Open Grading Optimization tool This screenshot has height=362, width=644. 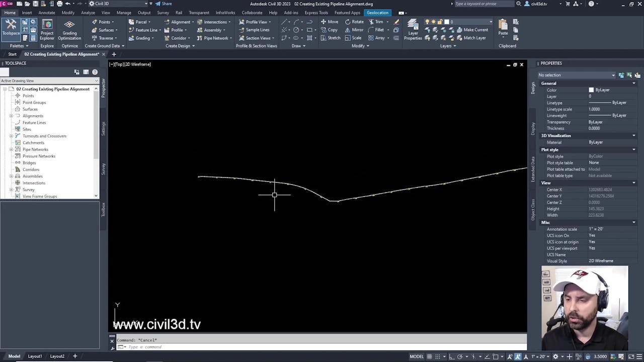[x=69, y=28]
